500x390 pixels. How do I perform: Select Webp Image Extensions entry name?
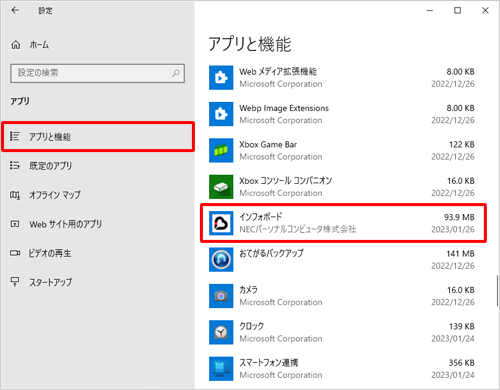284,108
